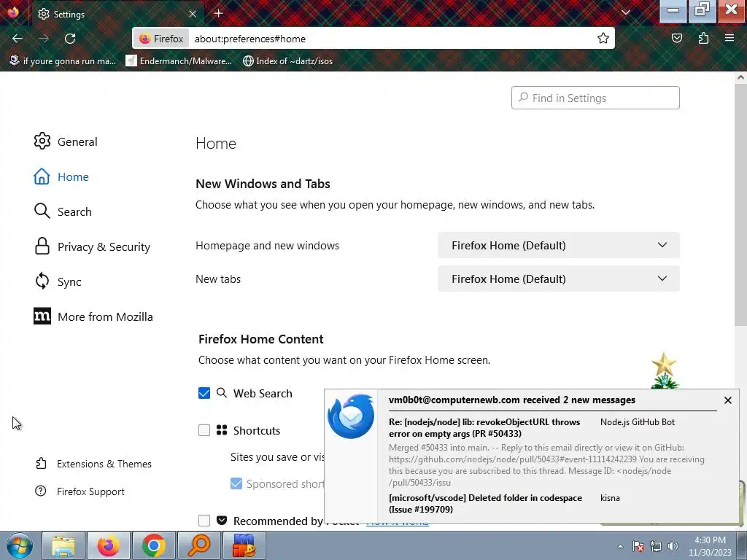
Task: Expand Homepage and new windows dropdown
Action: [558, 245]
